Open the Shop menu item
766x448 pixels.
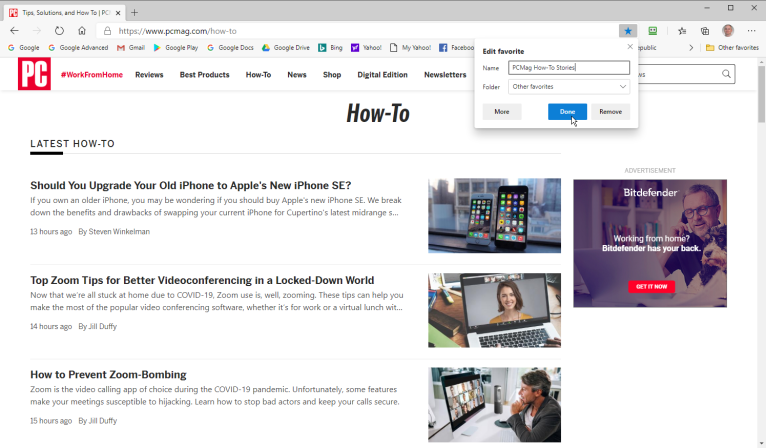point(332,75)
